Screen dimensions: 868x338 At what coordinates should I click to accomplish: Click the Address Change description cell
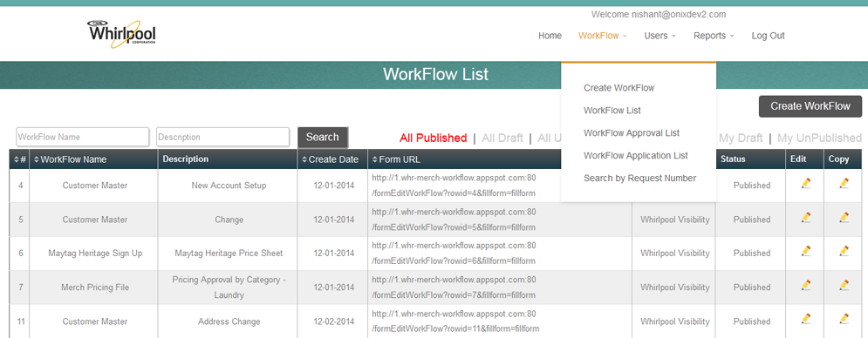tap(229, 321)
